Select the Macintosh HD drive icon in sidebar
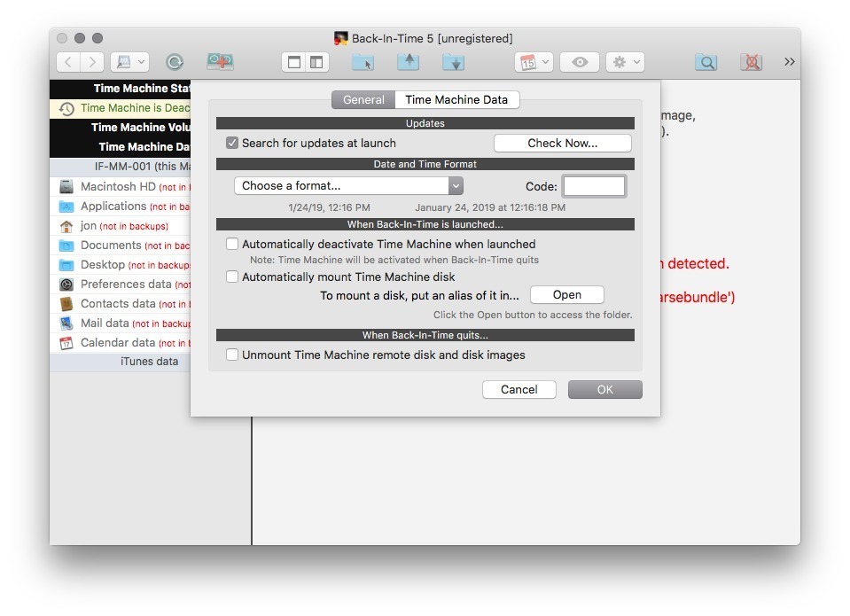The width and height of the screenshot is (850, 616). point(66,187)
